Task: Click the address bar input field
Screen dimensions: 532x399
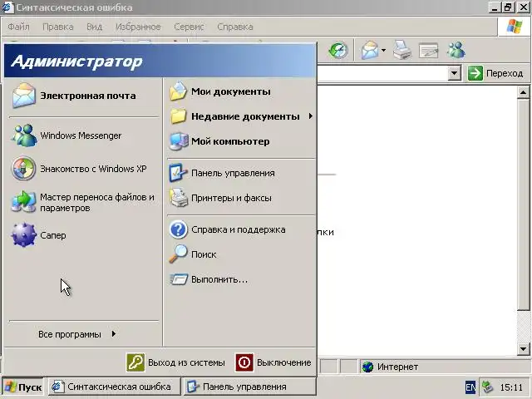Action: [382, 73]
